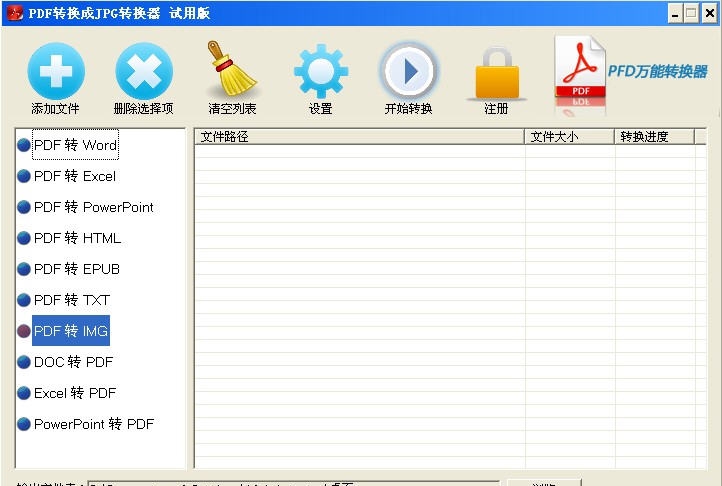The image size is (722, 486).
Task: Click the PDF converter logo icon
Action: pyautogui.click(x=580, y=74)
